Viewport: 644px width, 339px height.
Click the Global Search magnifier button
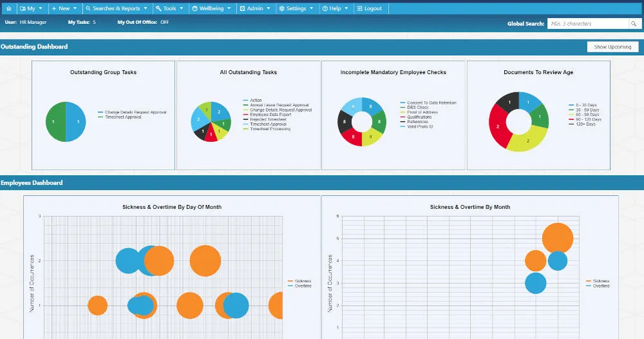634,24
